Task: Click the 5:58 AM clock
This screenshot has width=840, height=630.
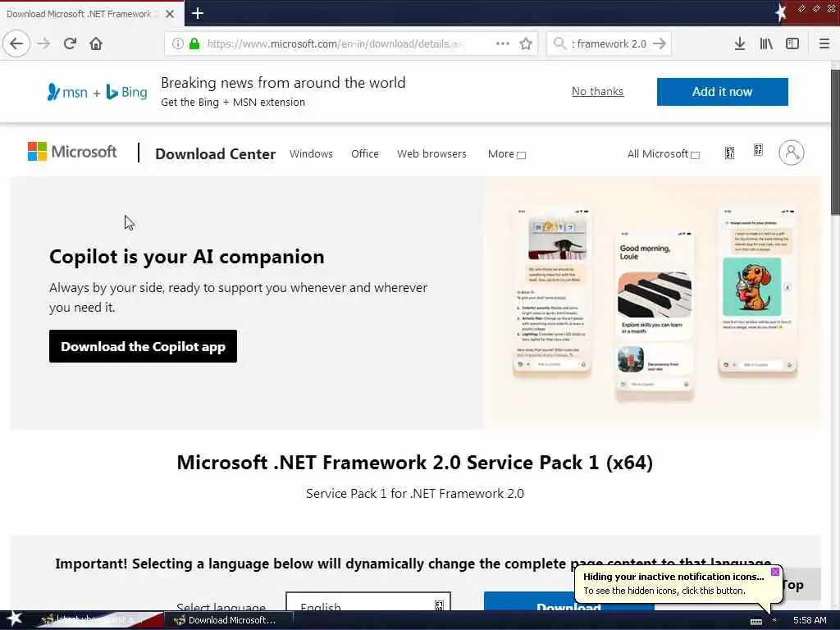Action: click(x=810, y=620)
